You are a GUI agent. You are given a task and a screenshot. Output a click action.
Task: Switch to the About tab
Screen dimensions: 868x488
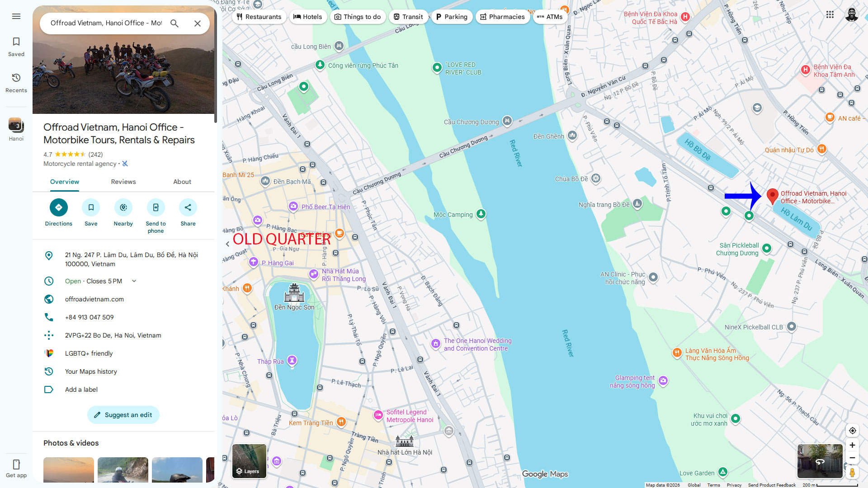coord(182,182)
